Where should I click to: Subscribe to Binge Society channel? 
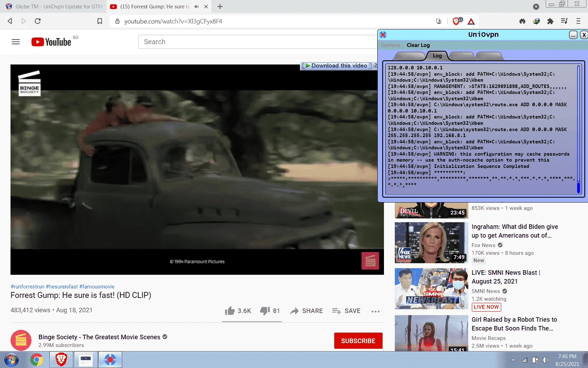tap(358, 341)
